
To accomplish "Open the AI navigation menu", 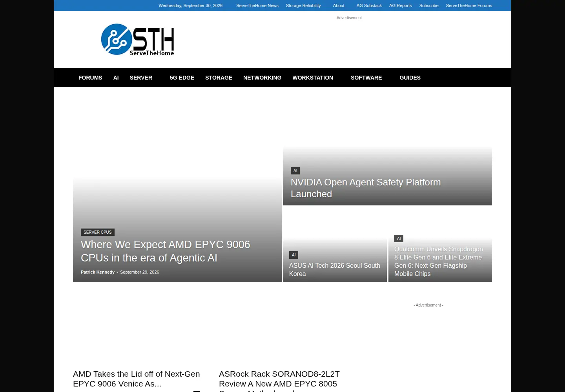I will pyautogui.click(x=116, y=78).
